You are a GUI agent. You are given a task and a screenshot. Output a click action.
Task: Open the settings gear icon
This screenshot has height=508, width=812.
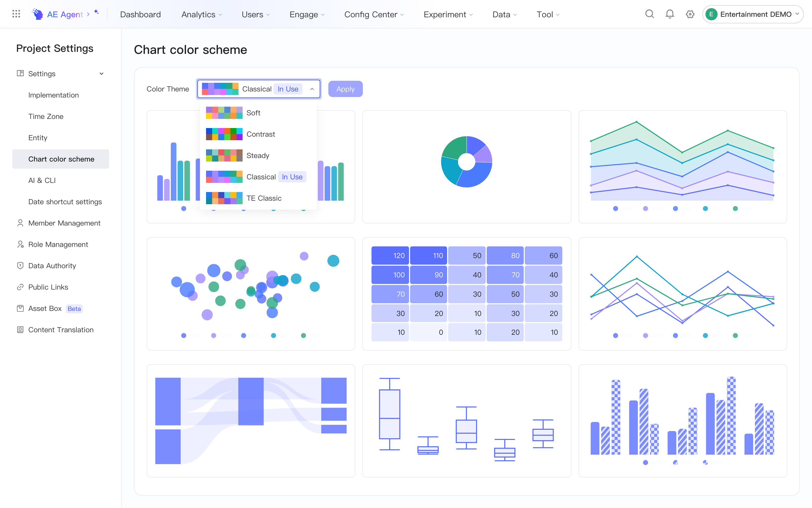[690, 14]
